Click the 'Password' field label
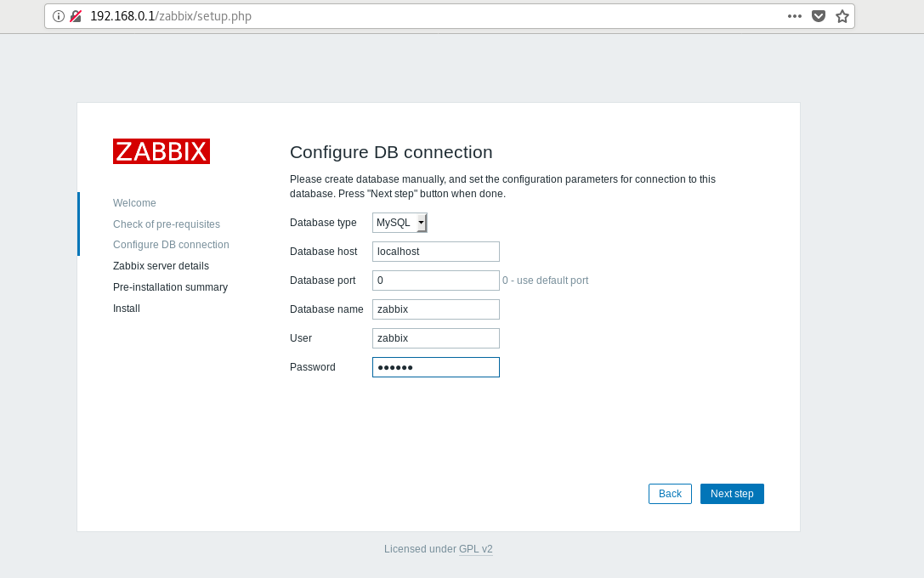The image size is (924, 578). (x=312, y=367)
